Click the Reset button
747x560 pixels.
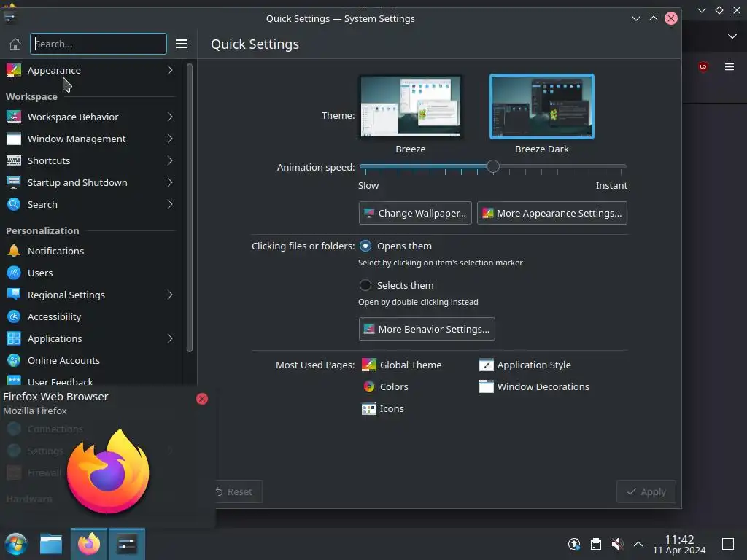(x=237, y=491)
